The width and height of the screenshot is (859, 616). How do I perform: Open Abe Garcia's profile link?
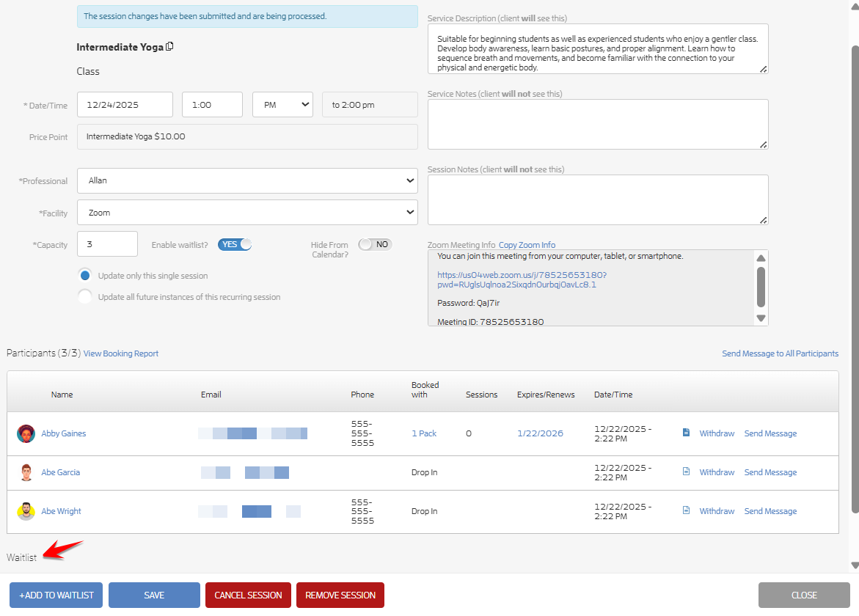tap(60, 472)
